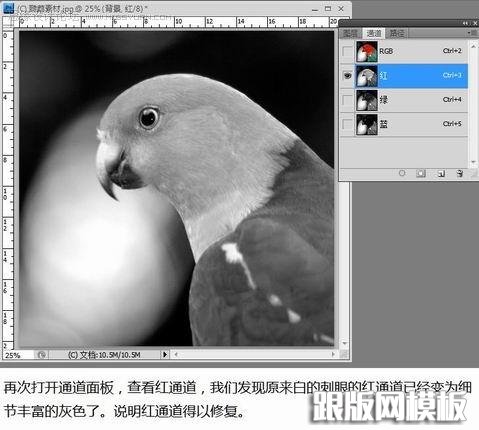Switch to the Paths (路径) tab

pos(397,33)
